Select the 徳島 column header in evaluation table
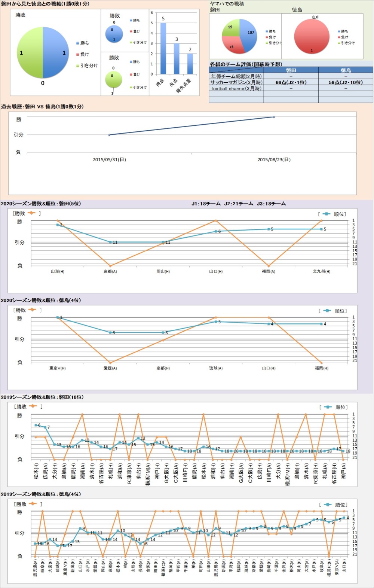 point(346,70)
